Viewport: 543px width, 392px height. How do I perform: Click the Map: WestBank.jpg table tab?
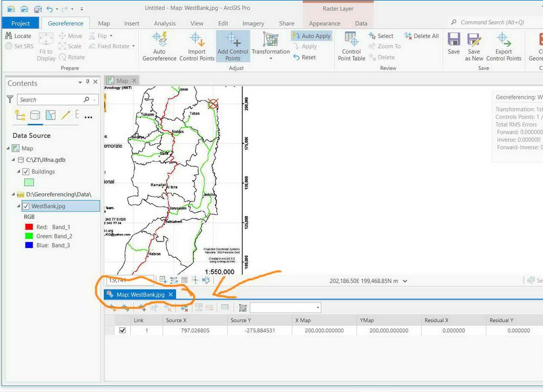pos(140,294)
